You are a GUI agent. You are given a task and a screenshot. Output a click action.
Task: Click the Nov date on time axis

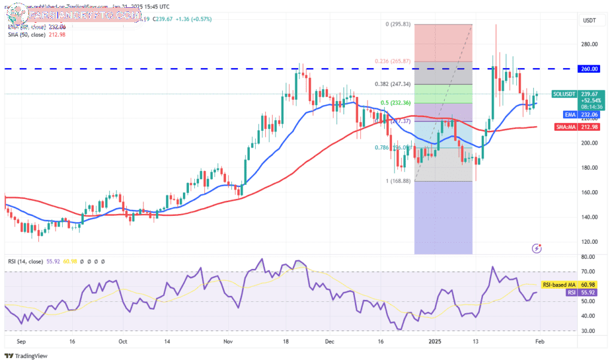click(x=228, y=341)
